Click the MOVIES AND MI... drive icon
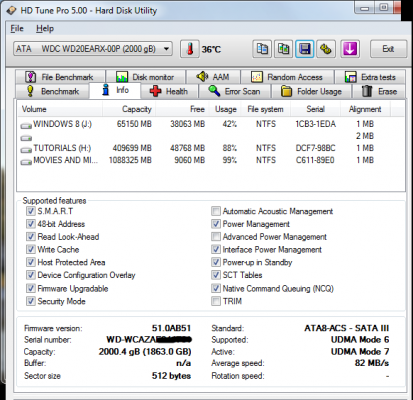The image size is (413, 400). pyautogui.click(x=26, y=162)
